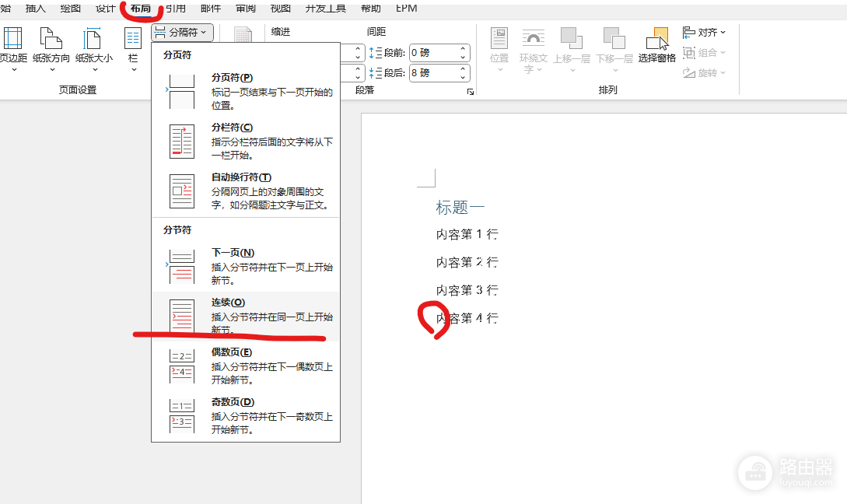The width and height of the screenshot is (847, 504).
Task: Open the 选择窗格 selection pane
Action: (657, 46)
